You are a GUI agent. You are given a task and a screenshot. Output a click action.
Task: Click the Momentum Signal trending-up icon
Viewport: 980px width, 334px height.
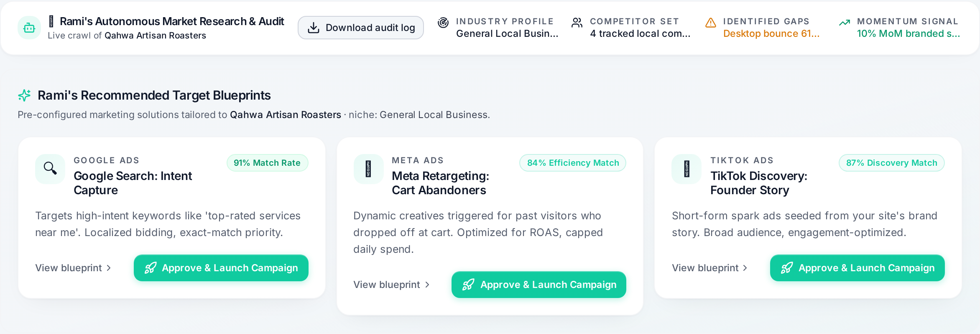tap(845, 22)
